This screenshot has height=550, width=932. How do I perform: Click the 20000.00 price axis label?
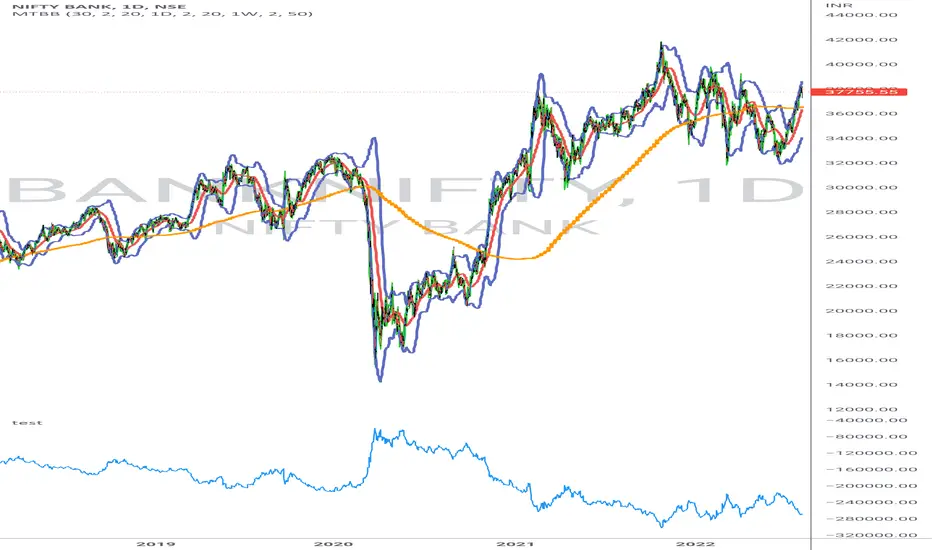(862, 311)
